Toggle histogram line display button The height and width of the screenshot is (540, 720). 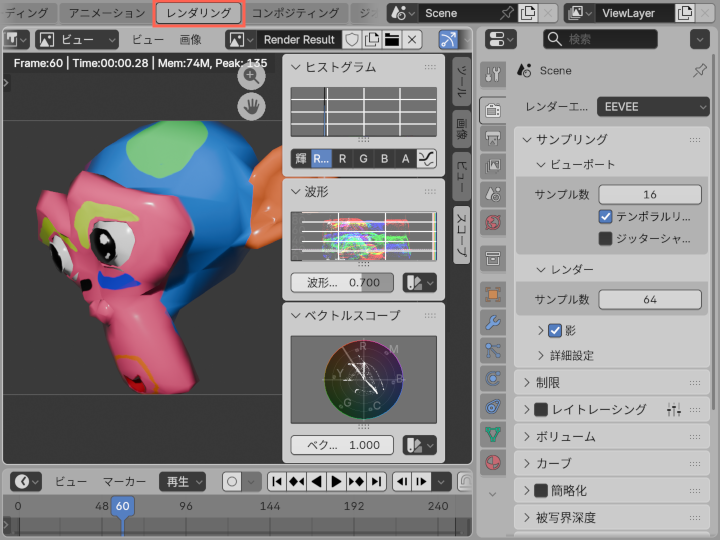click(x=427, y=159)
